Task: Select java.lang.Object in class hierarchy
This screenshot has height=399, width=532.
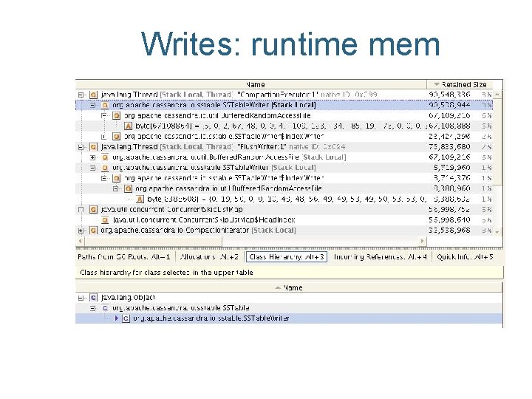Action: (128, 298)
